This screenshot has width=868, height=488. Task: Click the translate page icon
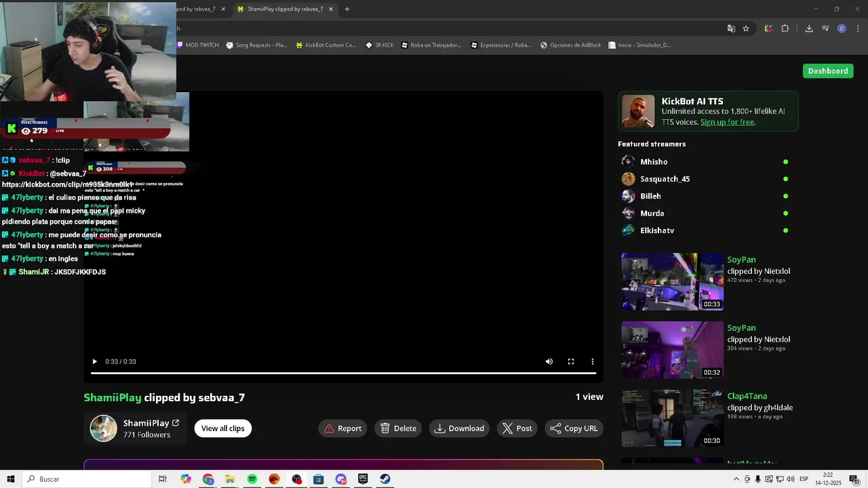pos(731,28)
